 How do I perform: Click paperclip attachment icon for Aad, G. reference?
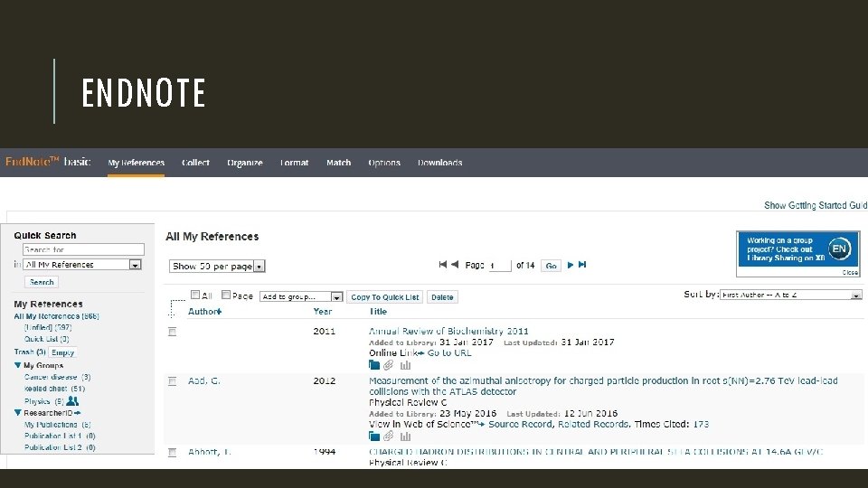[x=389, y=436]
